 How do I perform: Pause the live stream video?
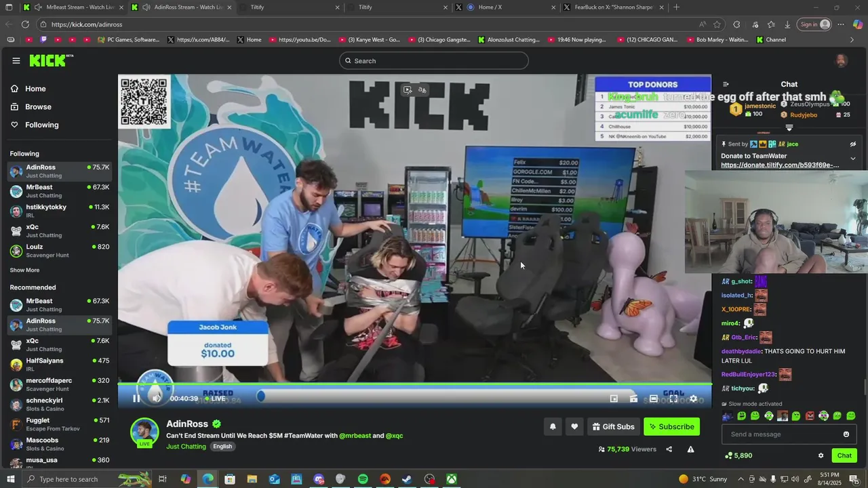pyautogui.click(x=136, y=399)
